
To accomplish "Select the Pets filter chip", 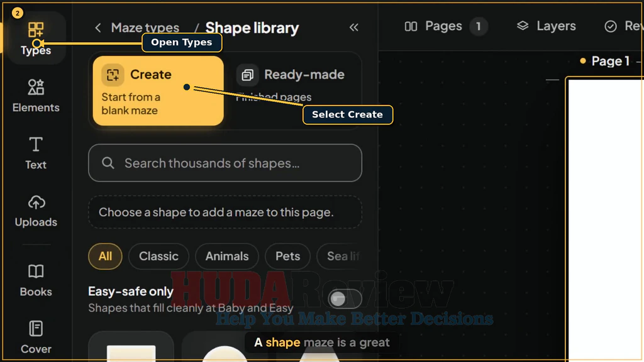I will tap(287, 256).
